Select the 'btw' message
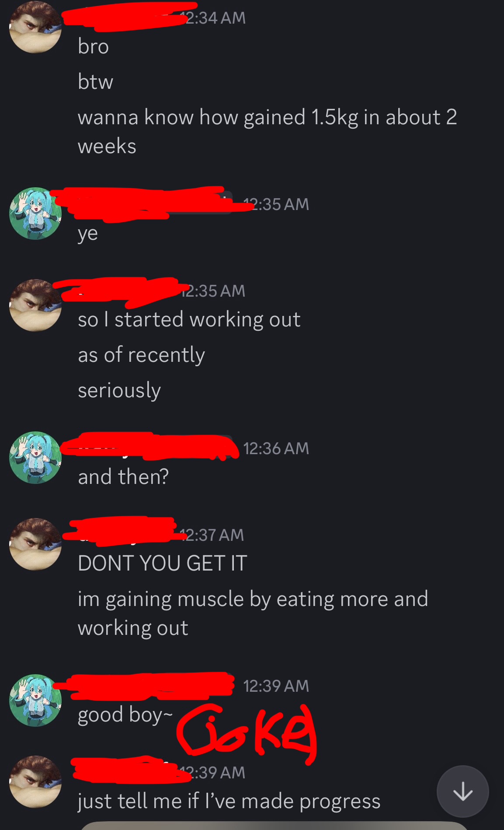504x830 pixels. point(95,81)
